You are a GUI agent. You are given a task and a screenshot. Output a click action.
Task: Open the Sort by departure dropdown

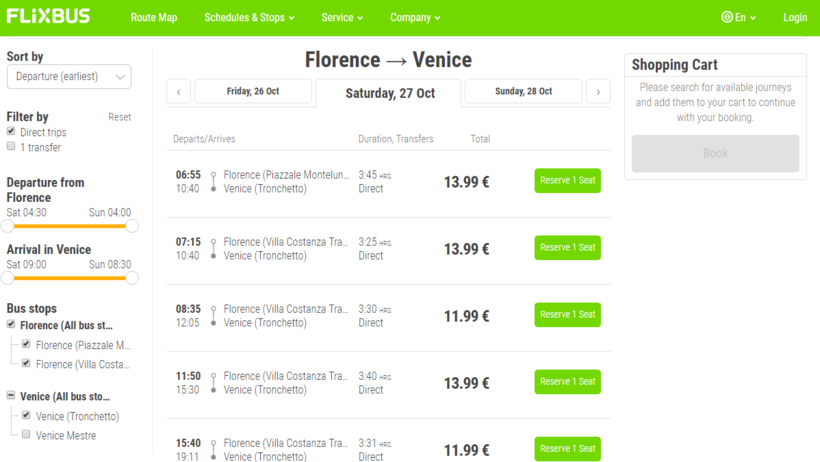click(69, 77)
